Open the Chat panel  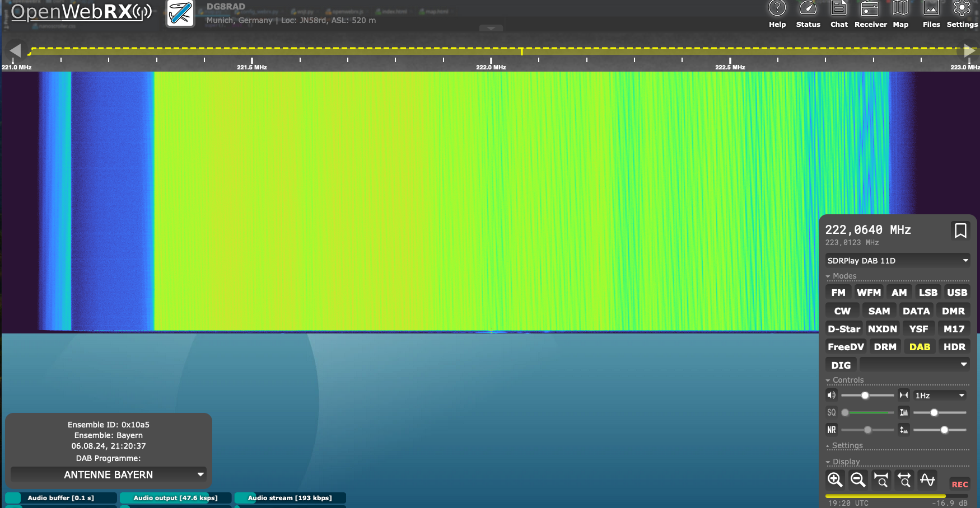(839, 14)
